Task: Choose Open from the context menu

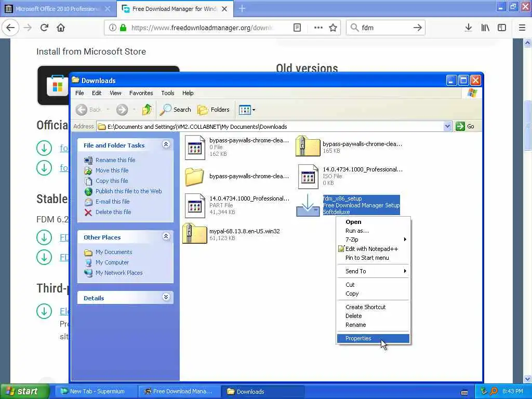Action: point(373,222)
